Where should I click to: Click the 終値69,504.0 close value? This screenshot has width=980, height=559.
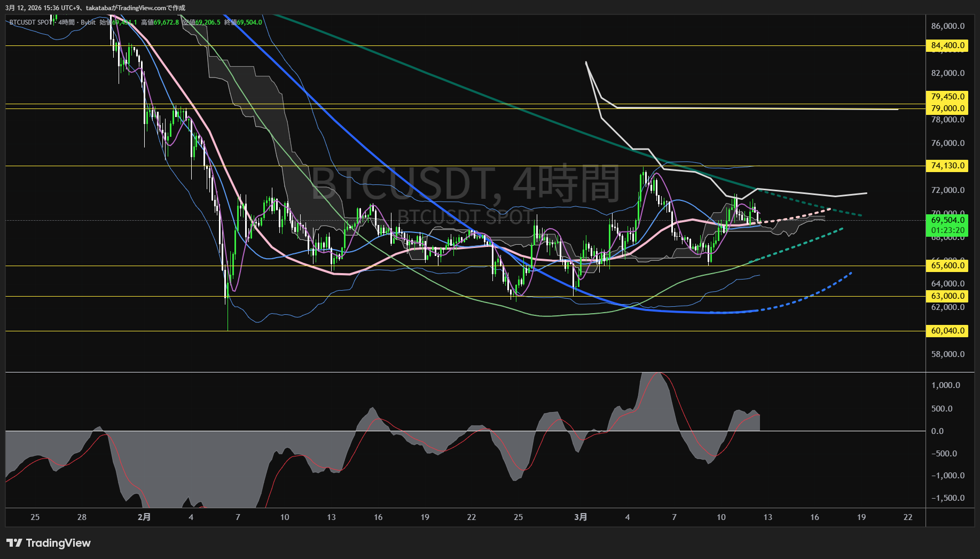coord(243,22)
